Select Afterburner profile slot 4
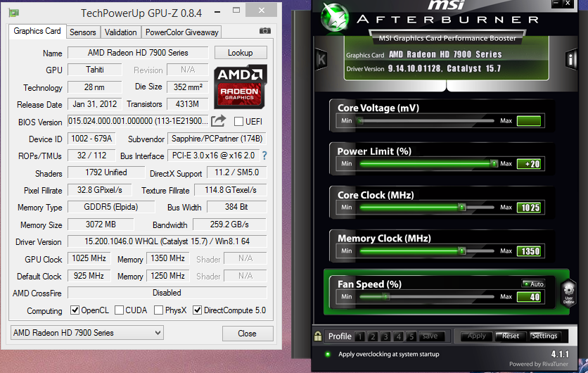This screenshot has height=373, width=588. (x=398, y=336)
